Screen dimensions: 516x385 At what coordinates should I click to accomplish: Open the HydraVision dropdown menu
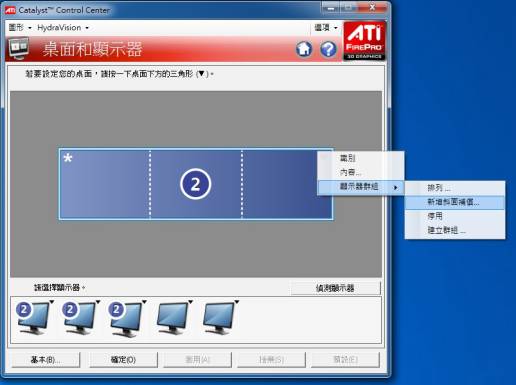click(63, 28)
